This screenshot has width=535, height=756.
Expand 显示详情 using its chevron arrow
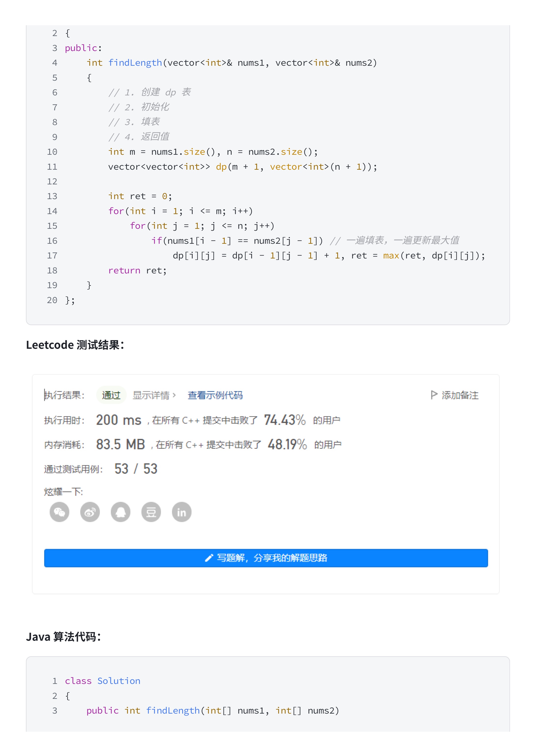(174, 395)
